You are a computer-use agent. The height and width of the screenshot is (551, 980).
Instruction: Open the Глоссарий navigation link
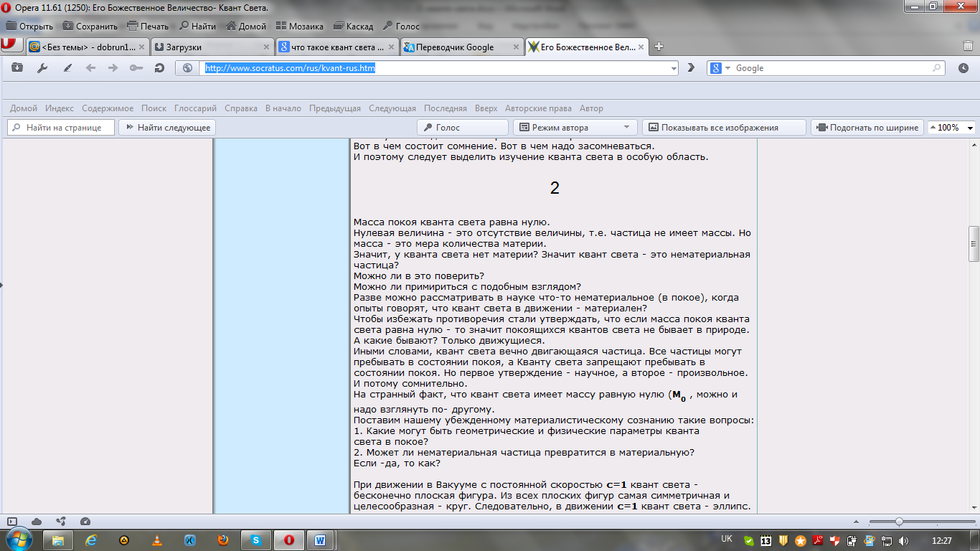tap(195, 108)
